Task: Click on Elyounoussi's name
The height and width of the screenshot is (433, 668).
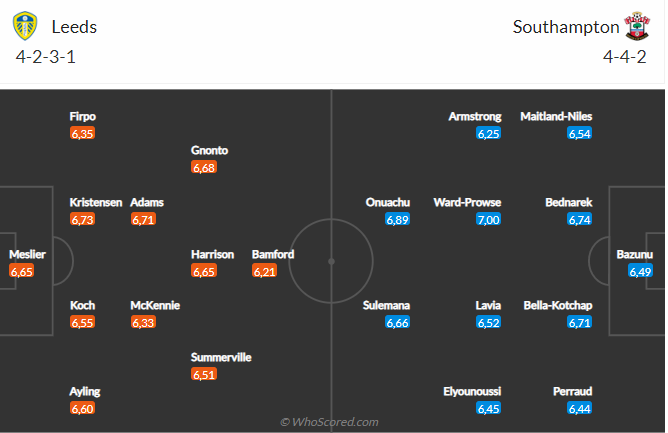Action: (474, 391)
